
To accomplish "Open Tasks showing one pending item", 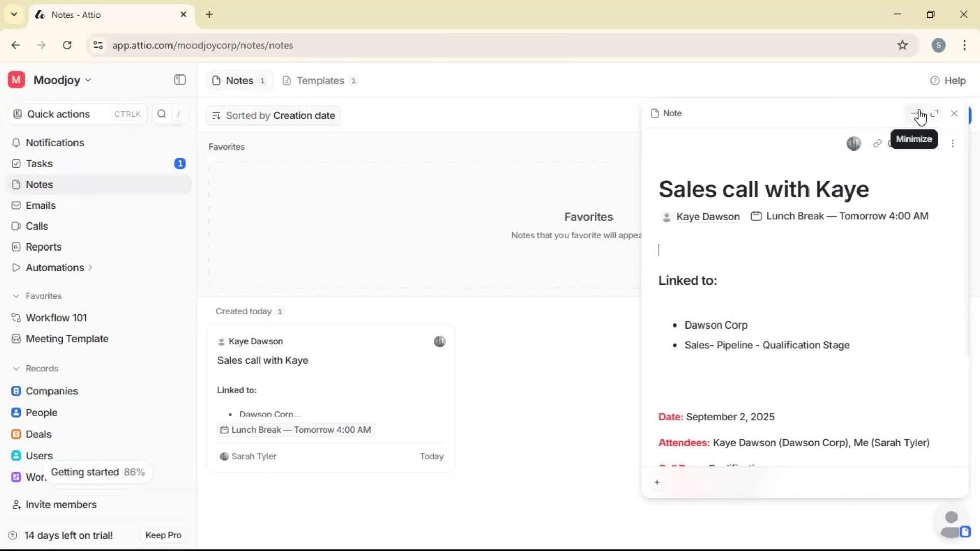I will pos(38,163).
